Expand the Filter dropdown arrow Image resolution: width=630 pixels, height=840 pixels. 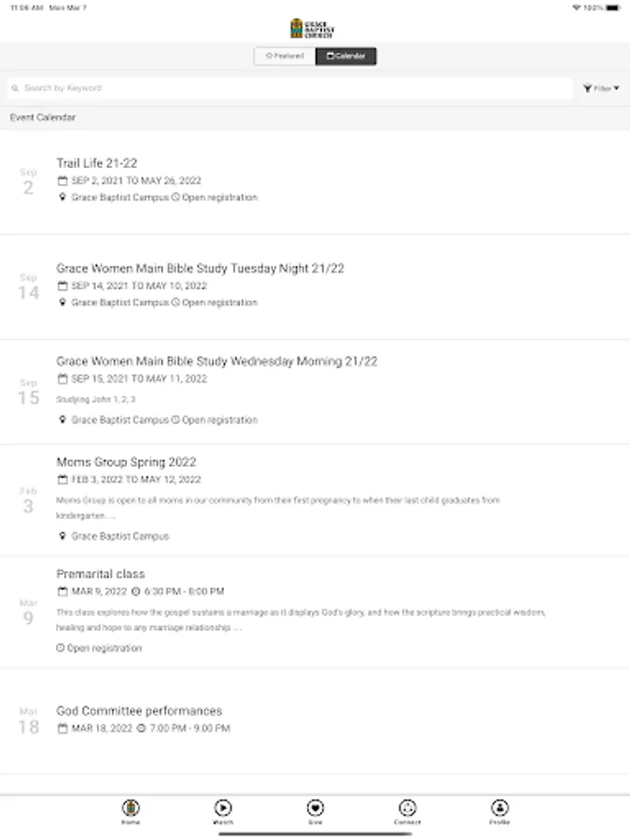click(617, 89)
